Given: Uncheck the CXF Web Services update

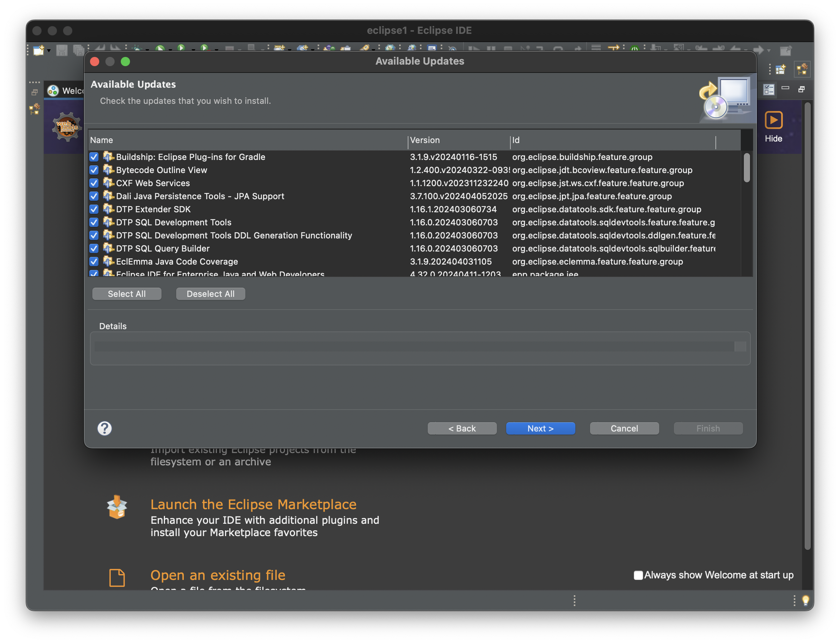Looking at the screenshot, I should (94, 183).
